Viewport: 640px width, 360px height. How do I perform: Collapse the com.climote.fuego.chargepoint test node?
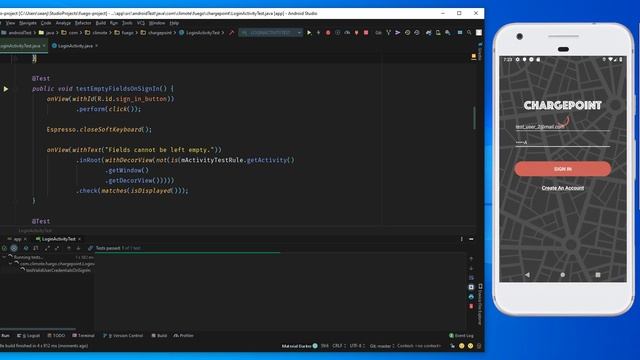tap(10, 264)
